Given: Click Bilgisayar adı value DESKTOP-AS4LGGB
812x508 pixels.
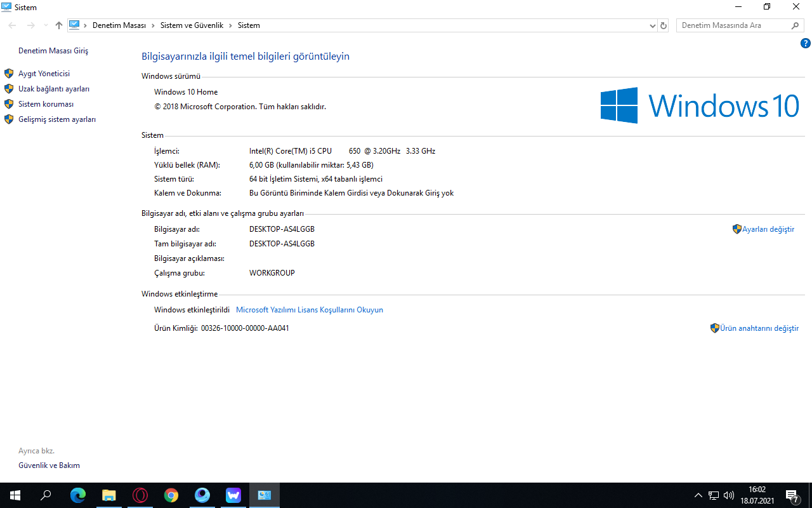Looking at the screenshot, I should pos(282,229).
